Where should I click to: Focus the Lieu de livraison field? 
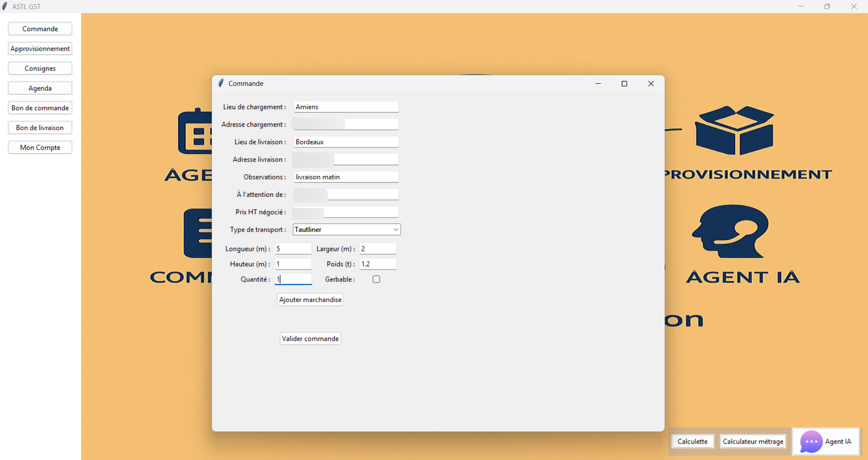point(346,142)
